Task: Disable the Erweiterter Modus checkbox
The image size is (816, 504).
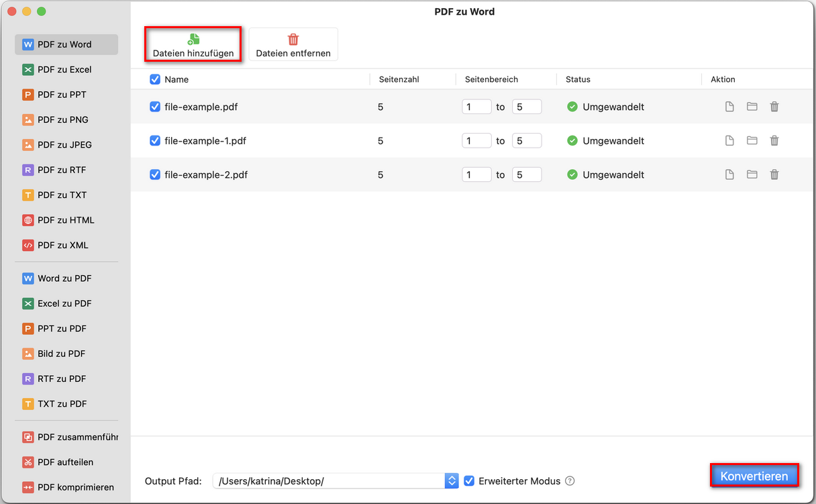Action: tap(469, 481)
